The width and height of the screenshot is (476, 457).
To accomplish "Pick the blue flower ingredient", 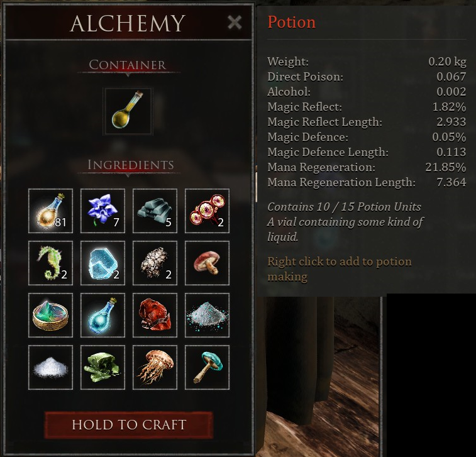I will [102, 211].
